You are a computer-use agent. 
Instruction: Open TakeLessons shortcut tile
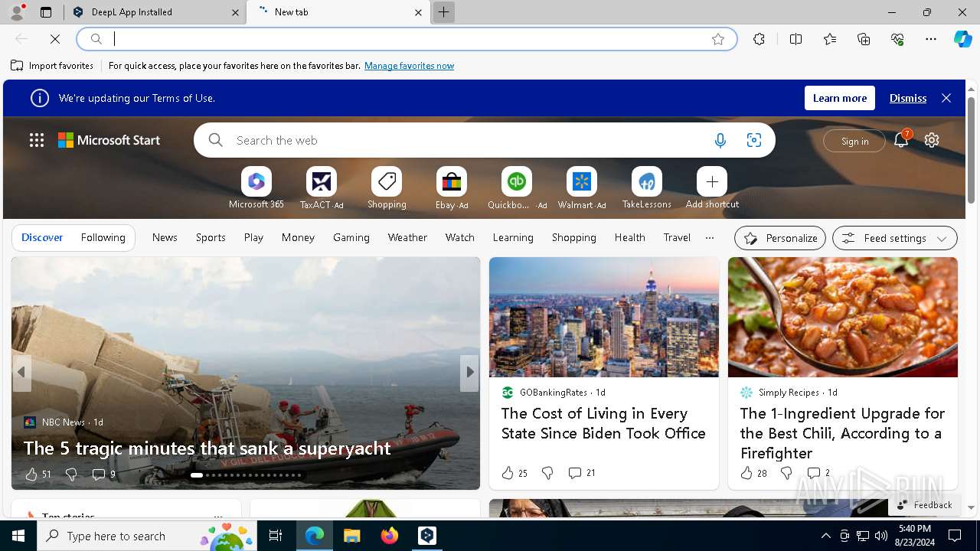pos(647,188)
